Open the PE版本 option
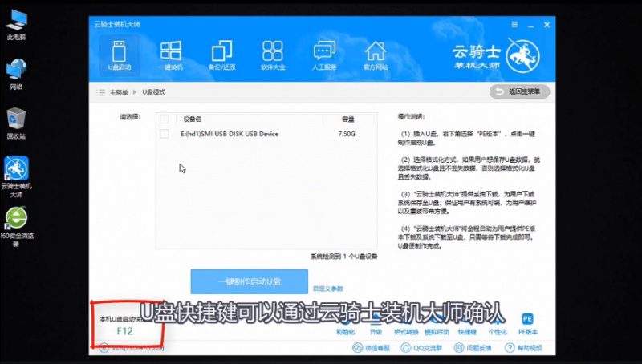Viewport: 642px width, 364px height. coord(528,324)
